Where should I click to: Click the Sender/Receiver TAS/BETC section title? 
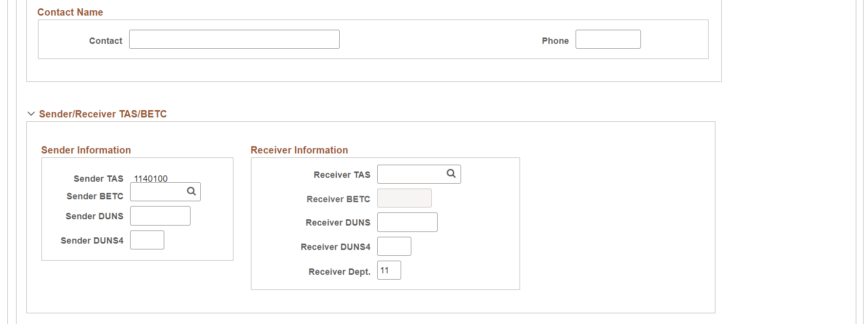[103, 114]
